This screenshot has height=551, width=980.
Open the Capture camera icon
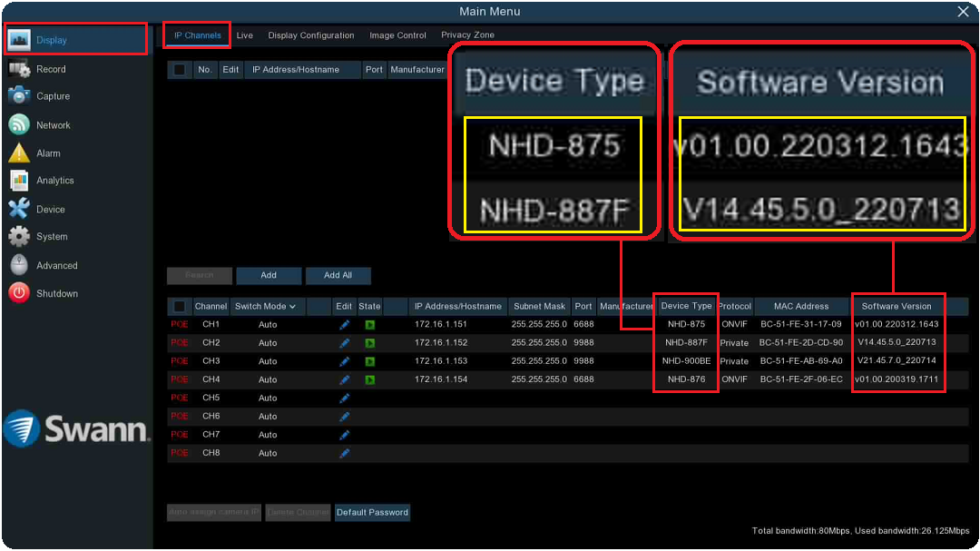click(x=19, y=96)
